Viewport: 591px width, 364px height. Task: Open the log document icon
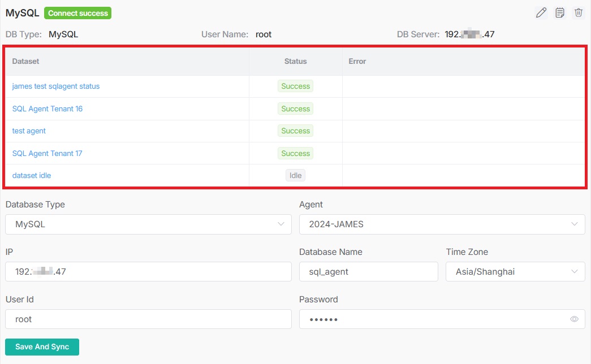coord(560,13)
